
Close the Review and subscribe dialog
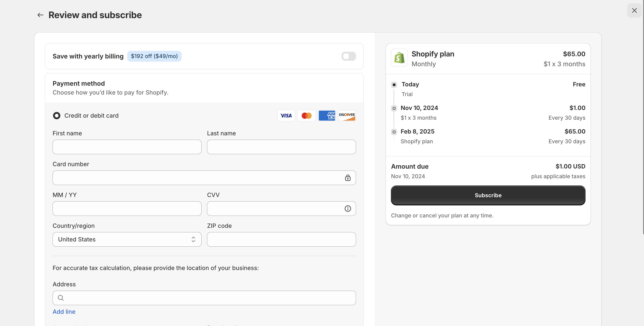point(634,10)
